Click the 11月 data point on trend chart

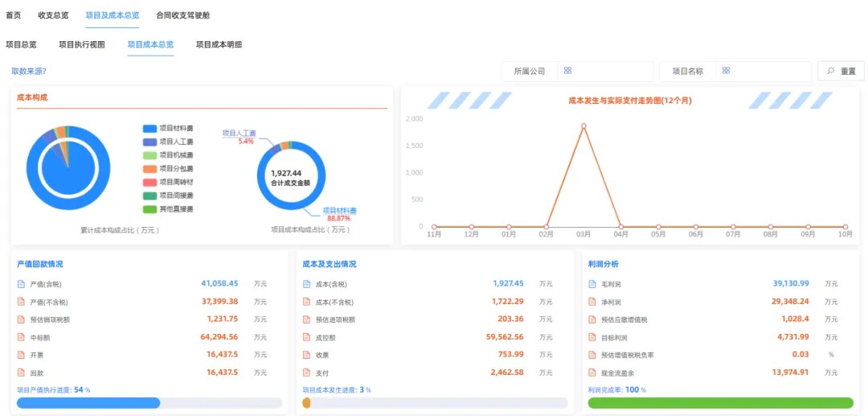click(x=434, y=227)
